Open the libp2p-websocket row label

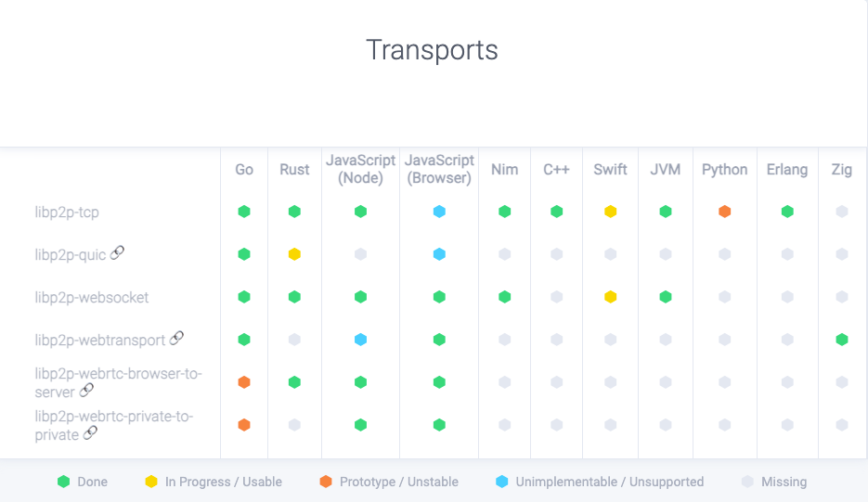(x=92, y=298)
